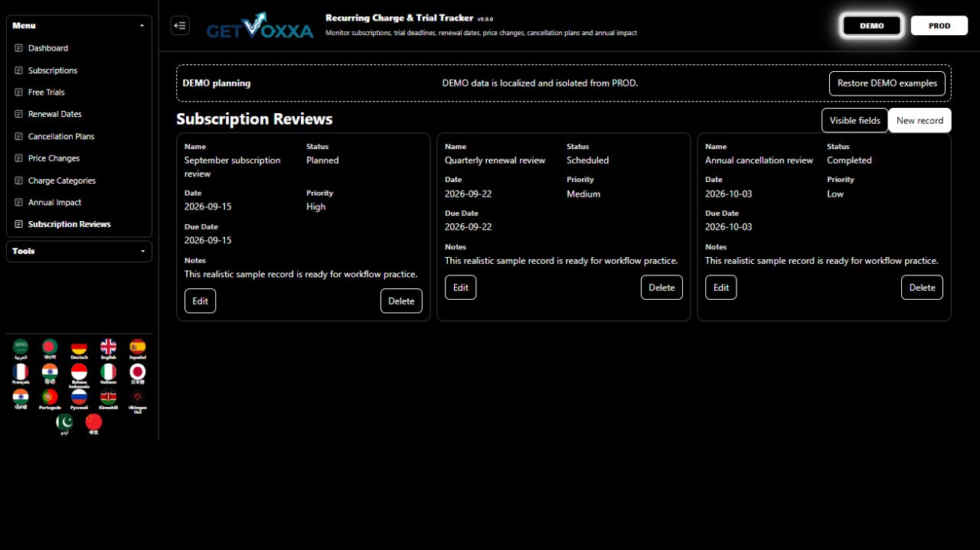Collapse the sidebar with the arrow icon
The height and width of the screenshot is (550, 980).
click(x=180, y=25)
